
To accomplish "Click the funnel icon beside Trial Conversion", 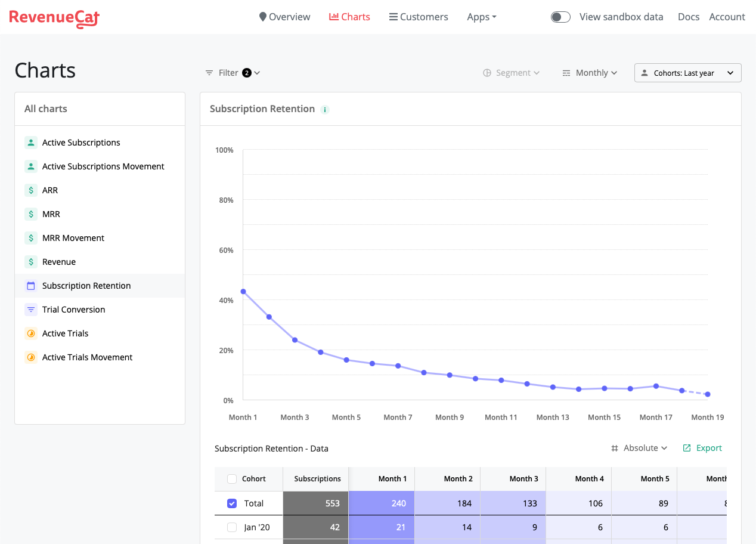I will click(30, 309).
